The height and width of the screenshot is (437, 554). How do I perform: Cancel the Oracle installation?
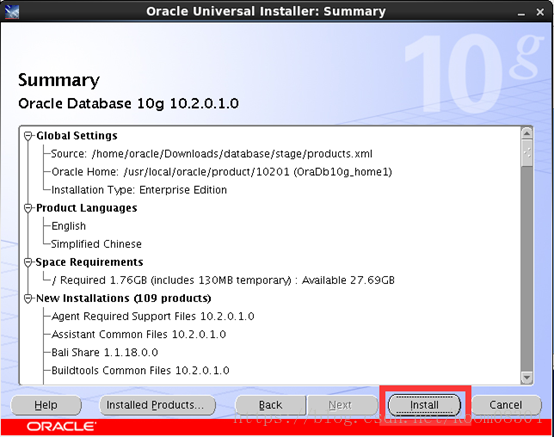click(506, 405)
